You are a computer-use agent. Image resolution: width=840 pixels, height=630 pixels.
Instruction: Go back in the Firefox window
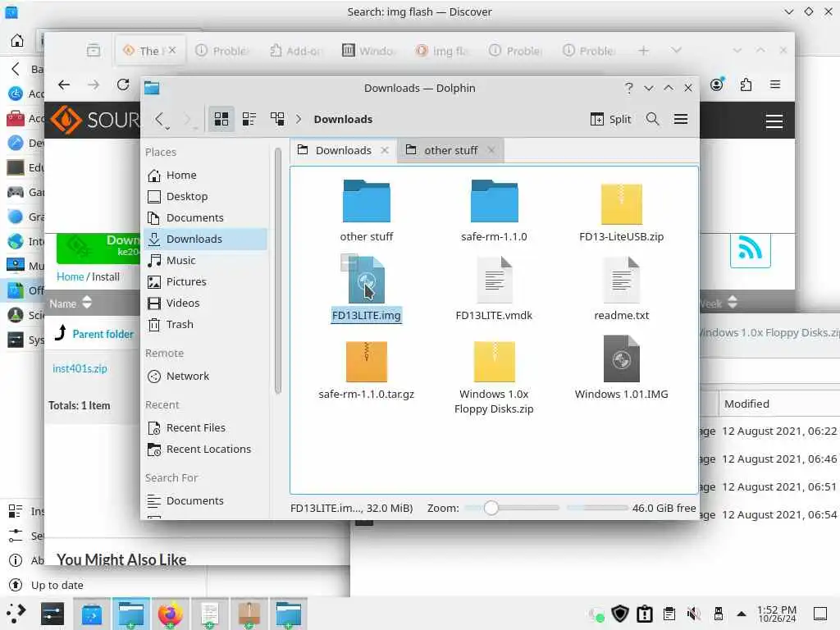pyautogui.click(x=64, y=84)
